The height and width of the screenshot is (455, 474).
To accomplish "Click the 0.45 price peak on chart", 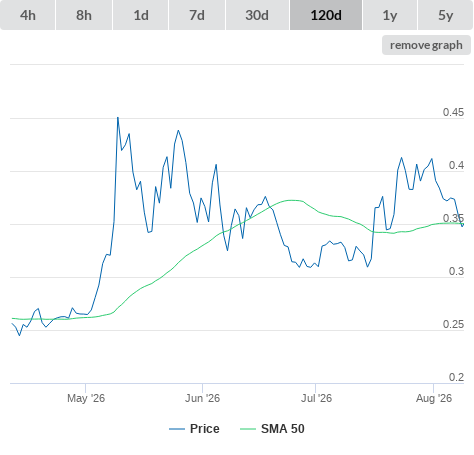I will point(118,118).
